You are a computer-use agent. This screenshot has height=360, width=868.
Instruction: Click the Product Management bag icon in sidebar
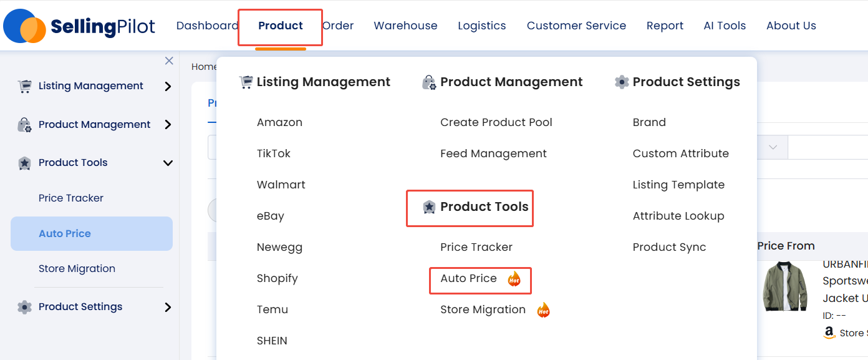tap(24, 125)
